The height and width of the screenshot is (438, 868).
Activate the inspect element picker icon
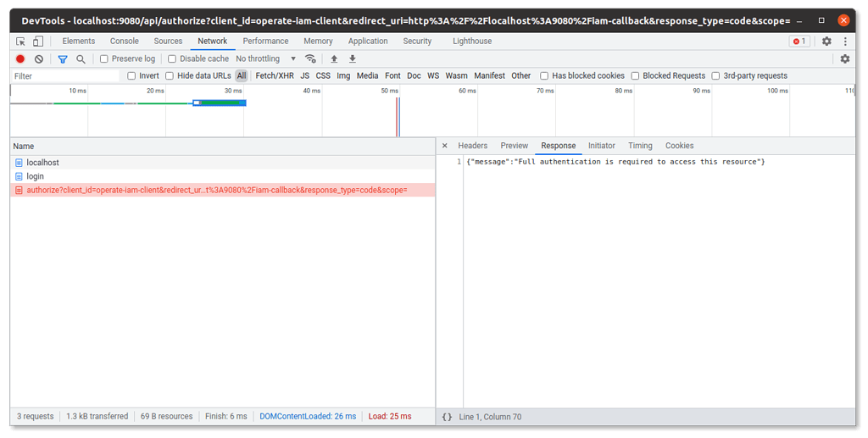coord(20,41)
